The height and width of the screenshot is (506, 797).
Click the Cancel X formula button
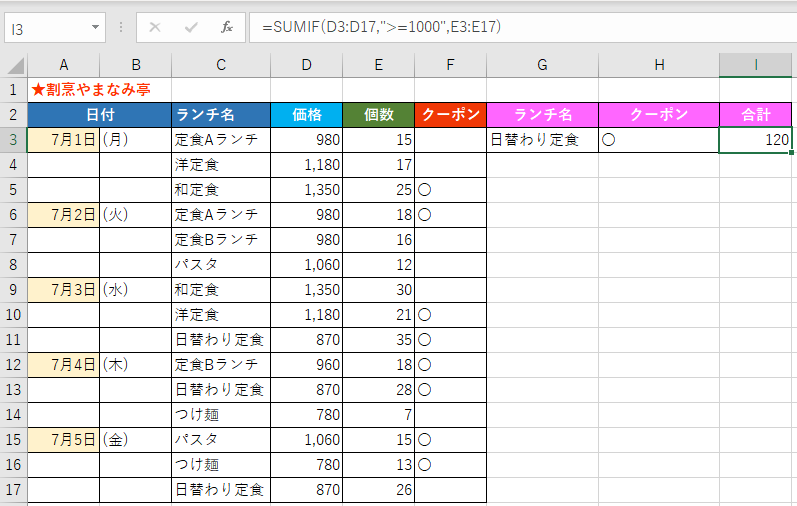[x=155, y=27]
